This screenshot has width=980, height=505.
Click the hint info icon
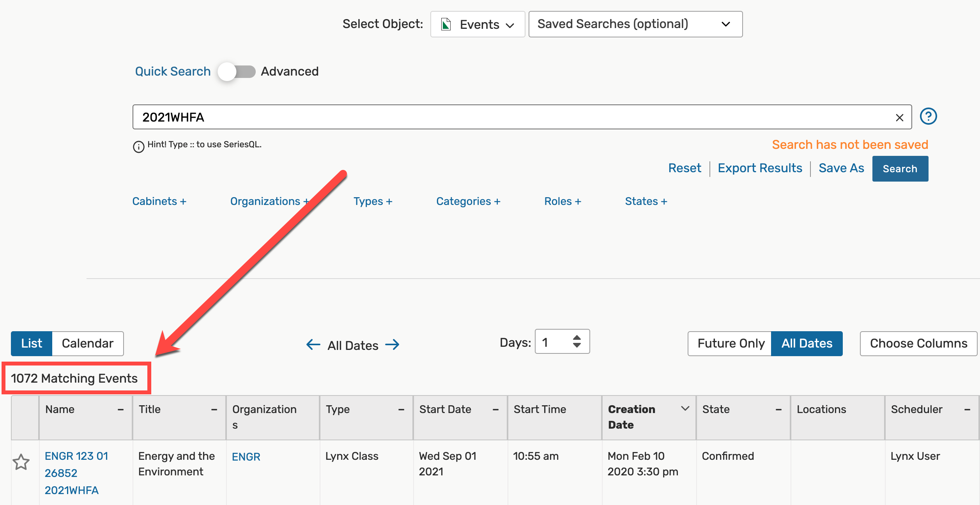(138, 147)
